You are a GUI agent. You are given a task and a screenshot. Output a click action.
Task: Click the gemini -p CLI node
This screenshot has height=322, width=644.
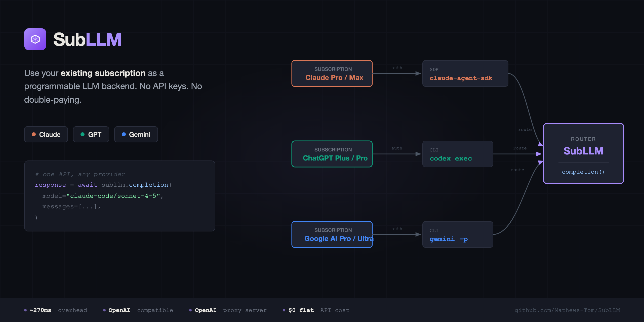click(x=458, y=234)
